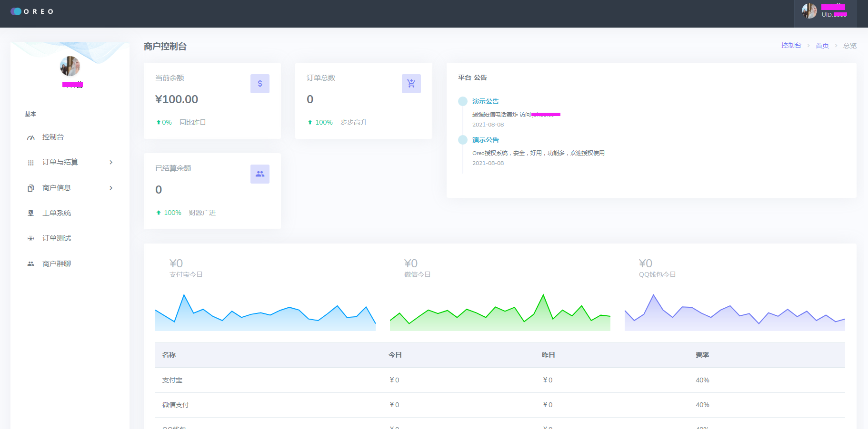The image size is (868, 429).
Task: Open the first 演示公告 announcement
Action: coord(485,101)
